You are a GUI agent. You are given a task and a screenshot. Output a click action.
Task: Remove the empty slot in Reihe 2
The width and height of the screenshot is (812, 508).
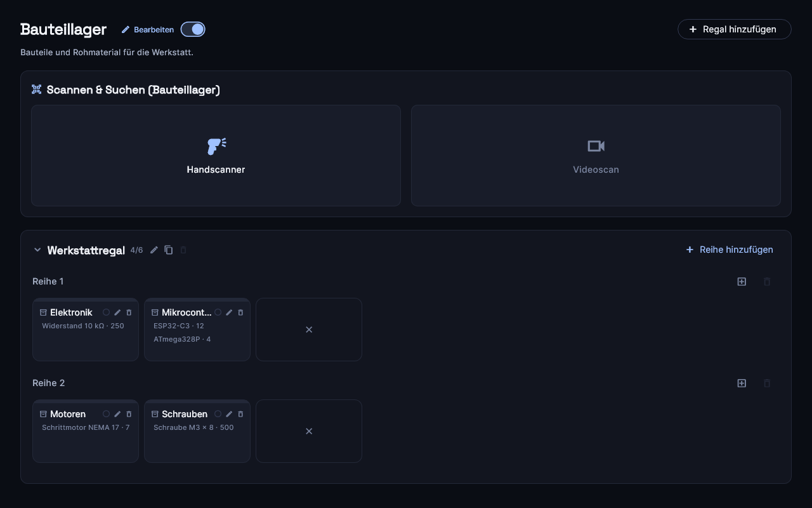pyautogui.click(x=309, y=431)
